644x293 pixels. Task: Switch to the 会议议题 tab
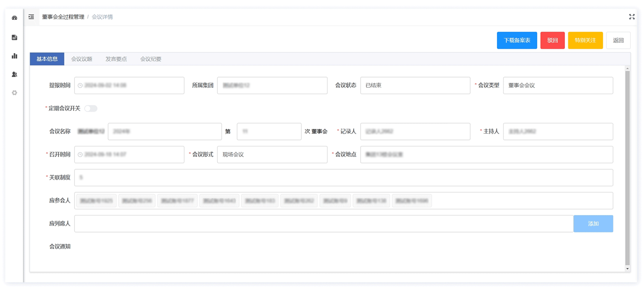click(82, 59)
